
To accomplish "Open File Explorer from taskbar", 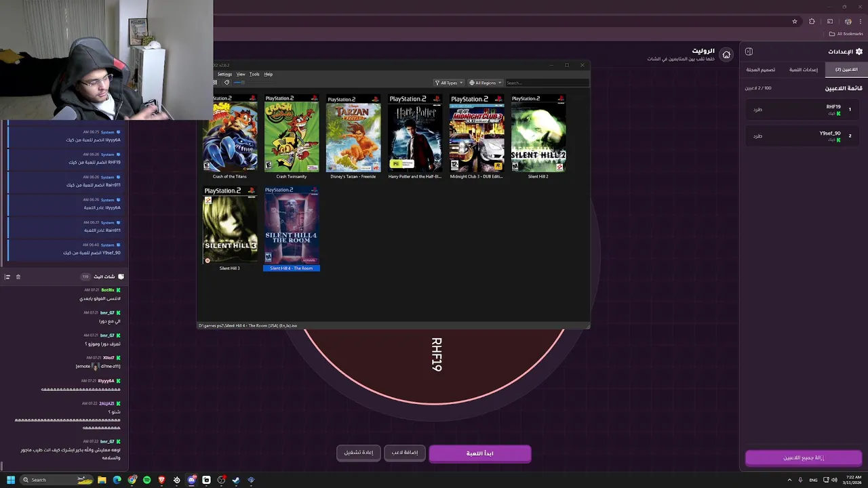I will [x=102, y=480].
